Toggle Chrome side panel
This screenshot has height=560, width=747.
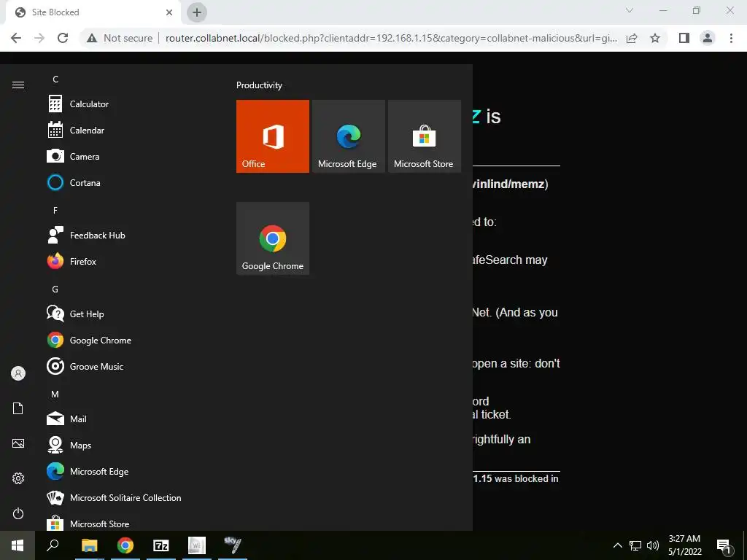[x=684, y=38]
